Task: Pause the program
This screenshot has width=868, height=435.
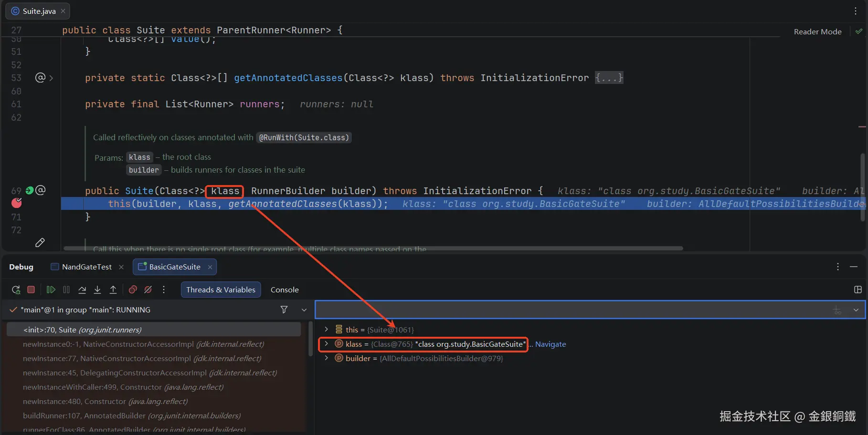Action: [x=66, y=290]
